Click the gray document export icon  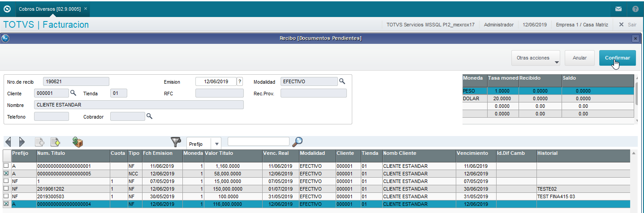[39, 142]
